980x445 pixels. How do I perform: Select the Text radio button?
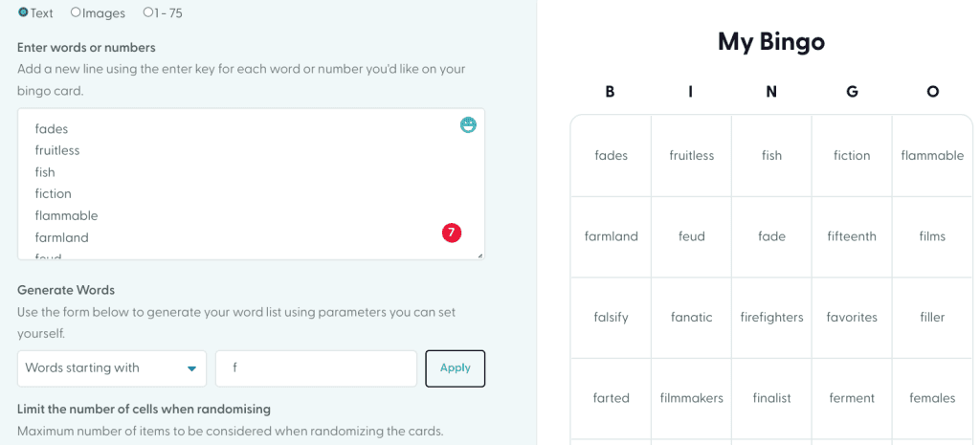click(x=23, y=12)
